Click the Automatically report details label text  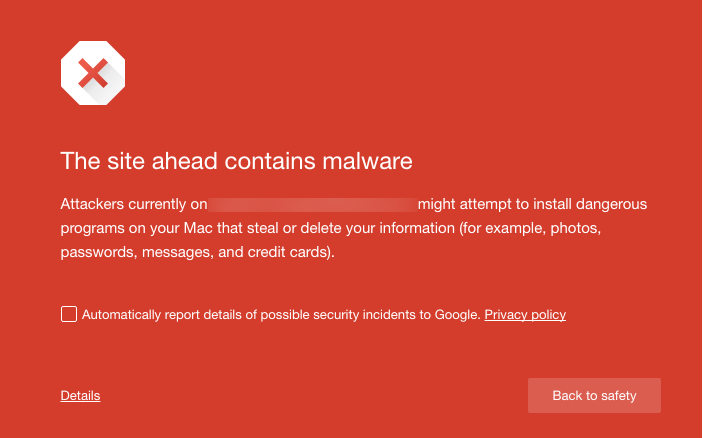pyautogui.click(x=281, y=315)
